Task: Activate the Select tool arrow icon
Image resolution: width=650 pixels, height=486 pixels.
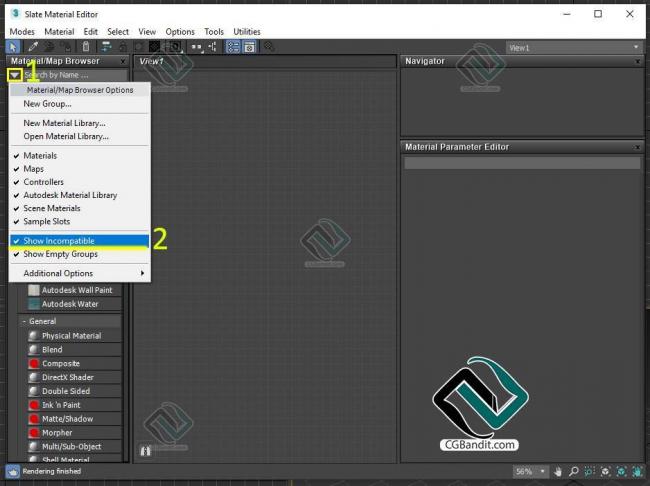Action: [x=13, y=47]
